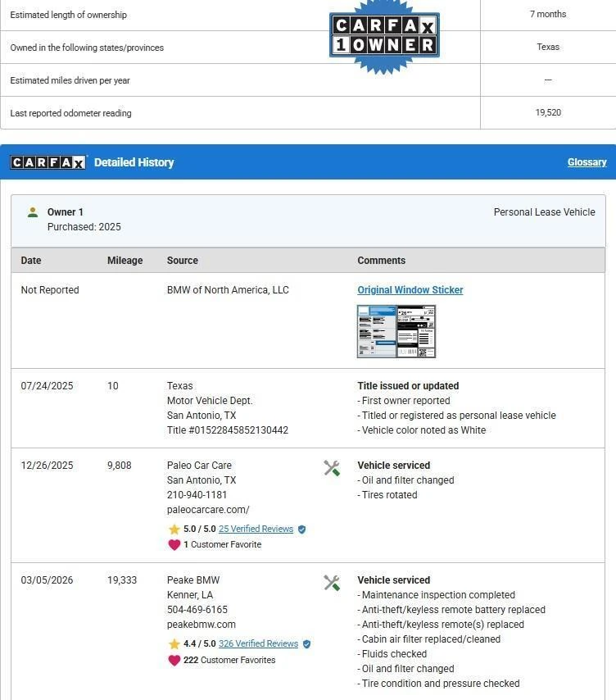The image size is (616, 700).
Task: Click Anti-theft/keyless remote battery replaced comment
Action: coord(451,609)
